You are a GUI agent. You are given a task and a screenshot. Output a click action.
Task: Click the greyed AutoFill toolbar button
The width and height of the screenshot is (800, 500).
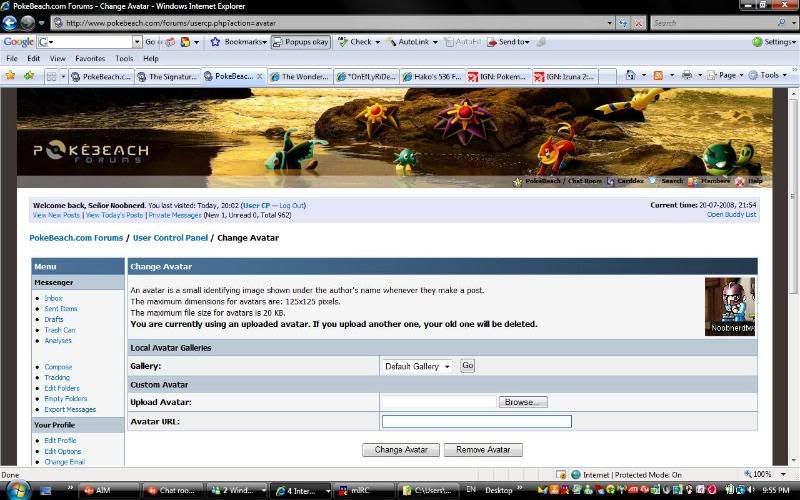pyautogui.click(x=463, y=42)
